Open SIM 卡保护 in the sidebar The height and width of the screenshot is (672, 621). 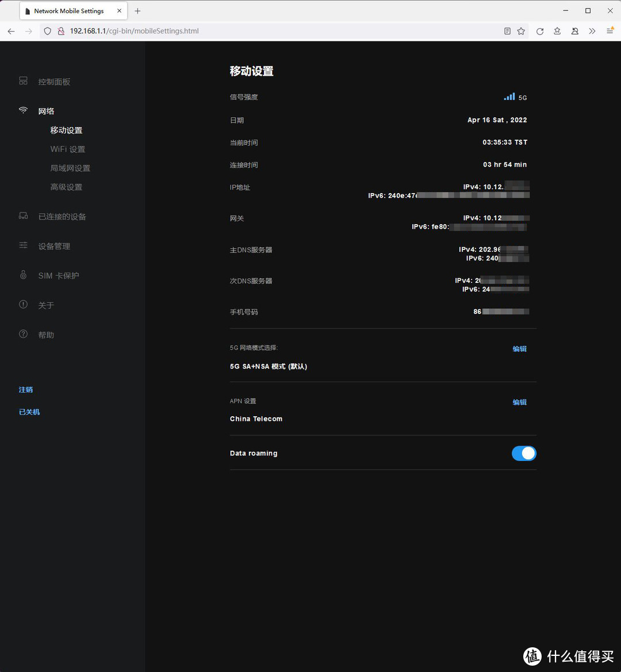click(x=59, y=275)
